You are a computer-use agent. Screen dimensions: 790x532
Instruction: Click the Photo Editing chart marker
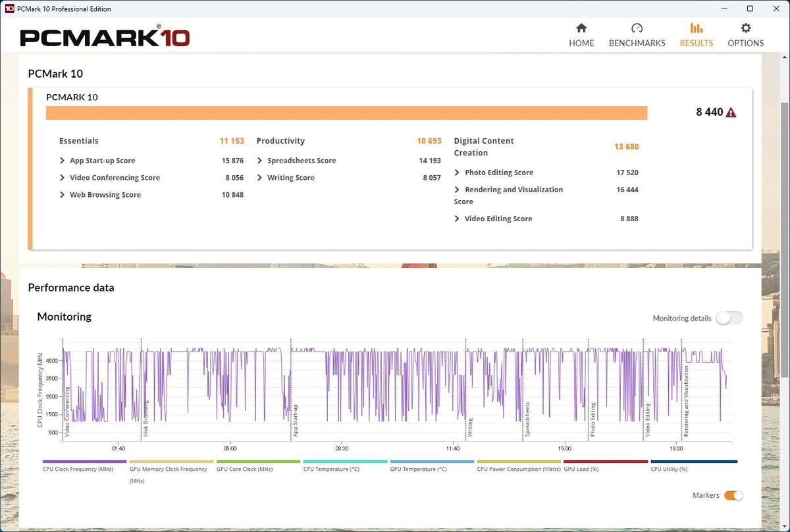click(592, 420)
